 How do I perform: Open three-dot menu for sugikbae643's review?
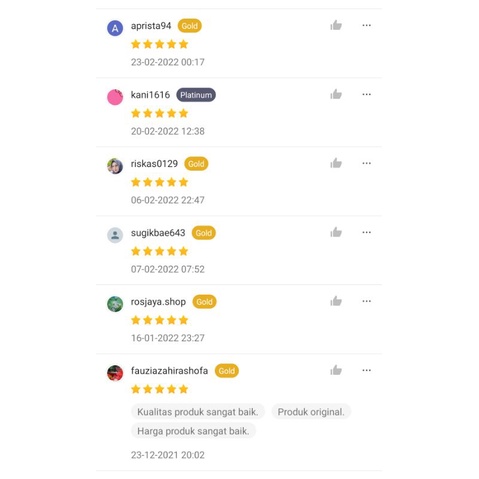[366, 232]
